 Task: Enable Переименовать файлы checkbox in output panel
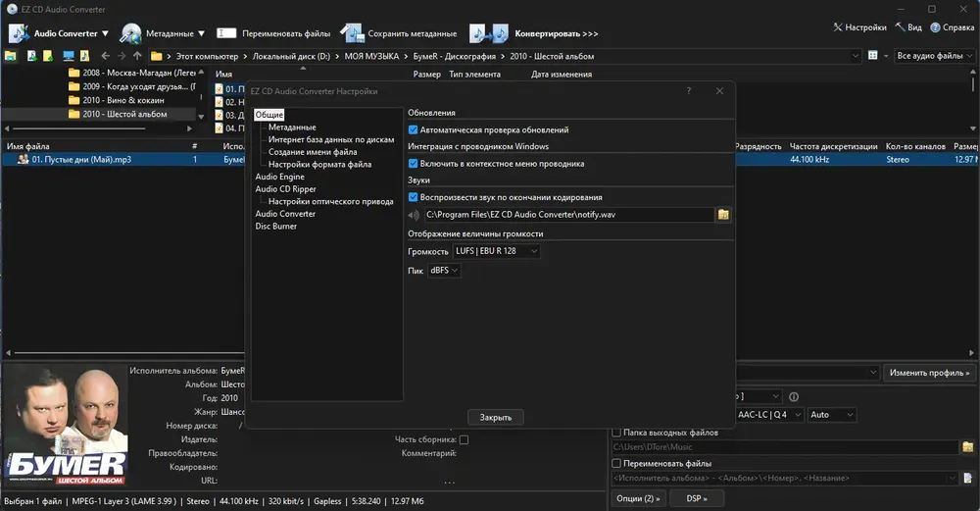[616, 464]
